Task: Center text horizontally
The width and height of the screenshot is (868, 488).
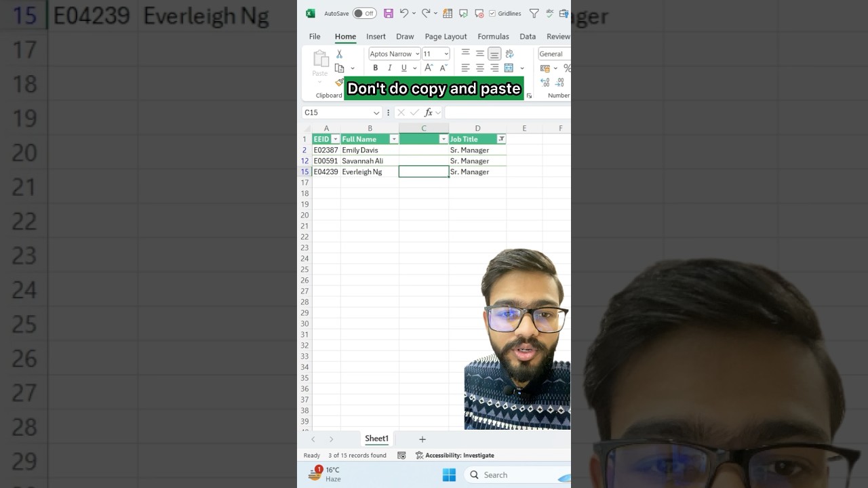Action: 479,68
